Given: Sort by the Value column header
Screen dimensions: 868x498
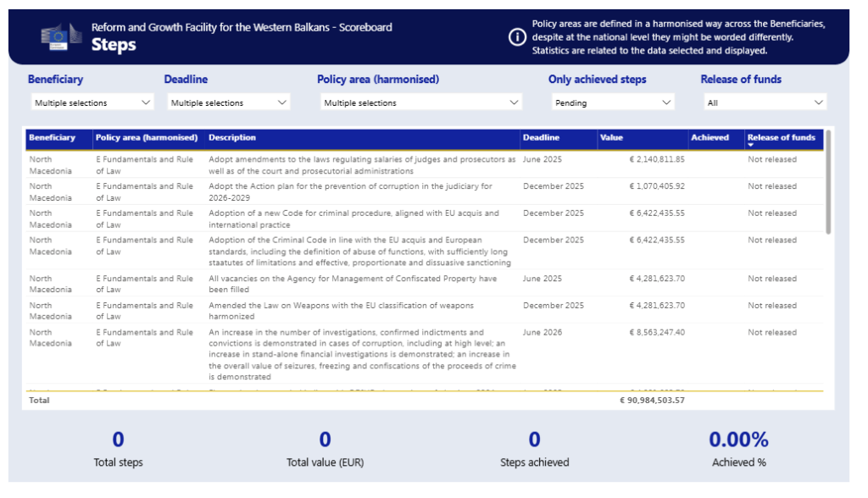Looking at the screenshot, I should pyautogui.click(x=611, y=137).
